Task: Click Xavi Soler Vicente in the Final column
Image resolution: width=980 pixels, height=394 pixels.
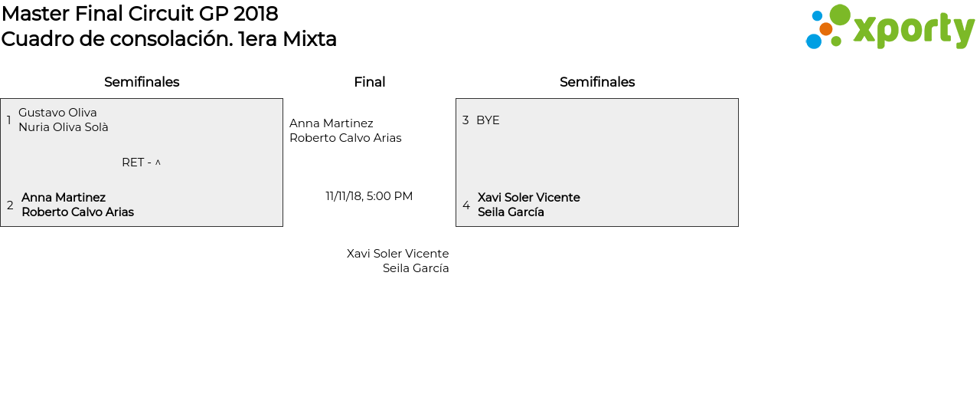Action: pos(397,254)
